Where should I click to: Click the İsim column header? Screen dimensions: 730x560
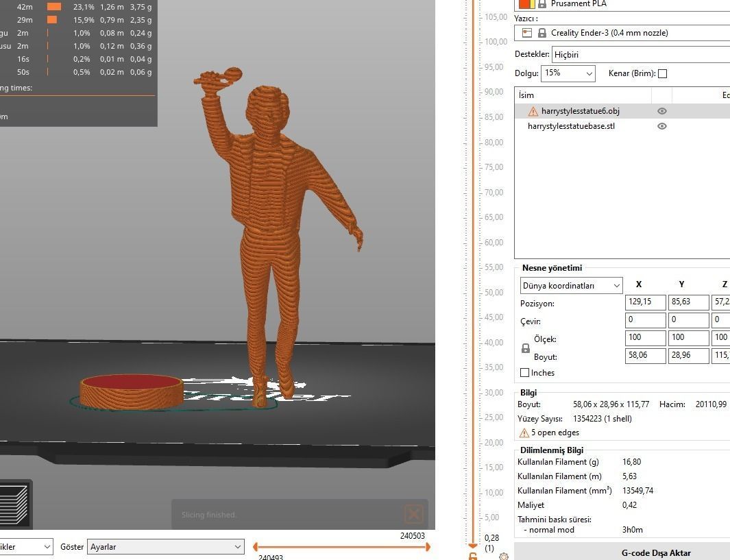click(x=526, y=95)
